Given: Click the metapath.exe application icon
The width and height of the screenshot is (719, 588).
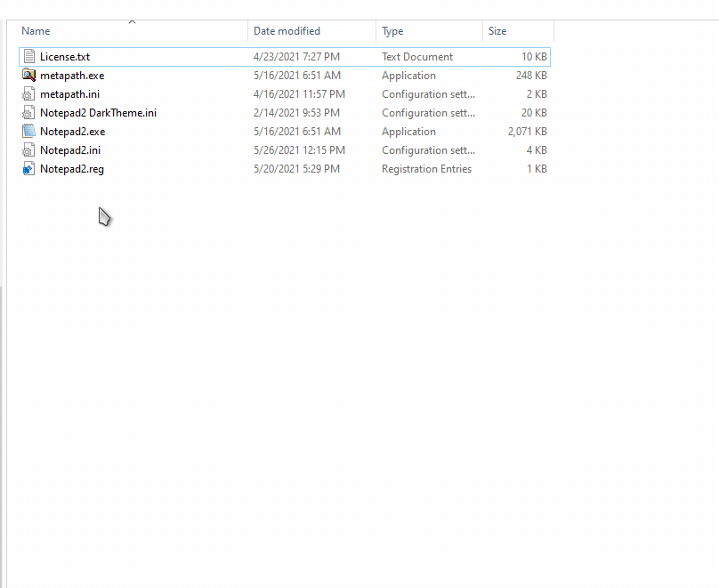Looking at the screenshot, I should (x=28, y=75).
